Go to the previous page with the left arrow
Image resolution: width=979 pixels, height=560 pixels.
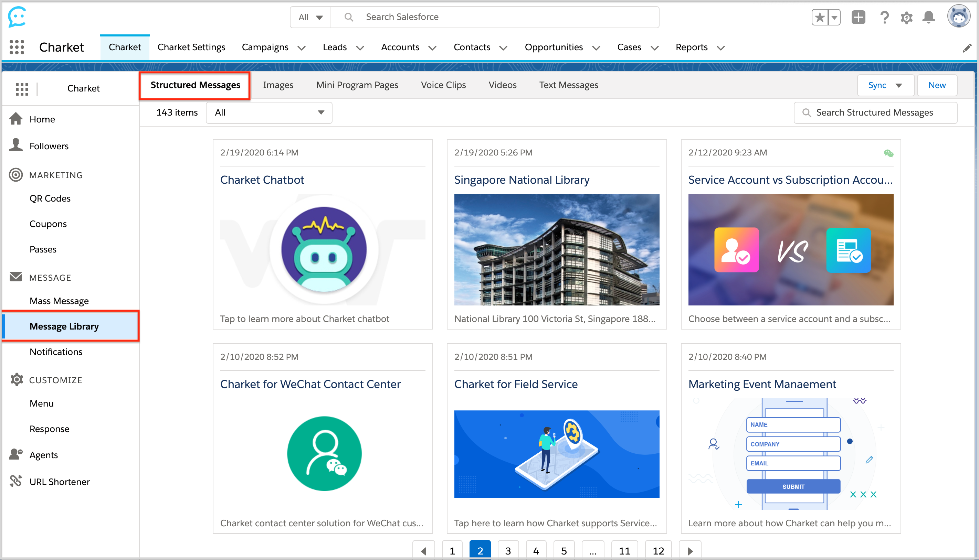tap(424, 550)
